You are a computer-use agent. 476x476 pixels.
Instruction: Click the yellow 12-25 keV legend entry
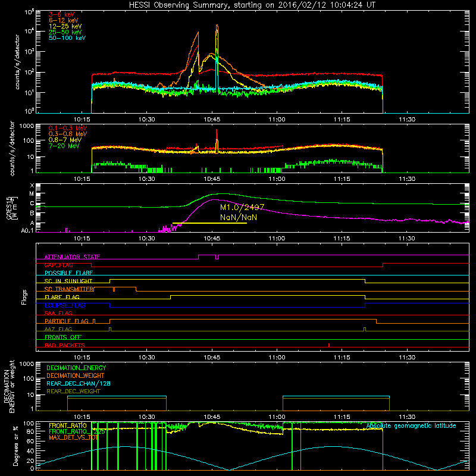click(x=65, y=26)
